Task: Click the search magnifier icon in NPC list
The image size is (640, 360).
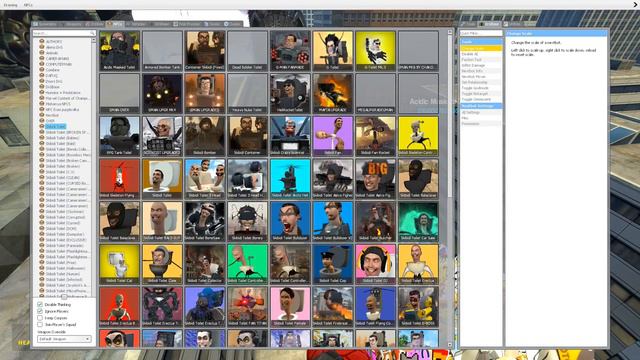Action: 93,33
